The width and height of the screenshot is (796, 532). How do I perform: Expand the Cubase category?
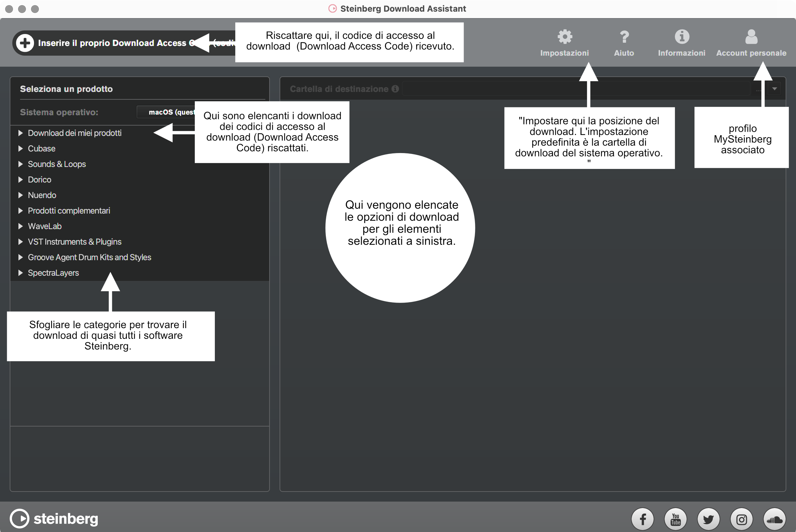pyautogui.click(x=20, y=149)
